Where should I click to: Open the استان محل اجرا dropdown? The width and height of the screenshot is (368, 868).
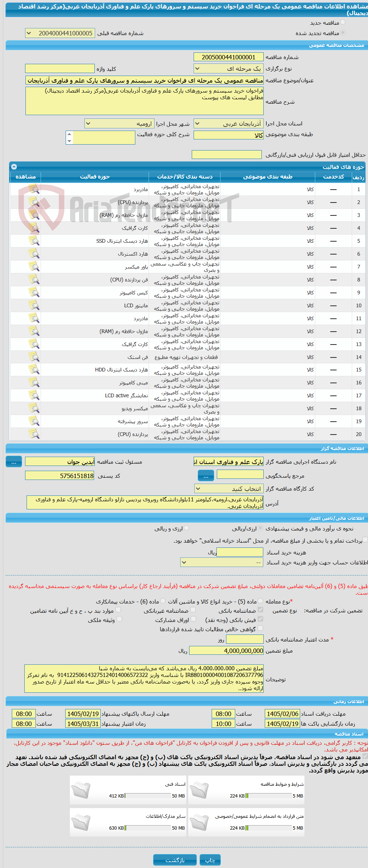(x=229, y=124)
